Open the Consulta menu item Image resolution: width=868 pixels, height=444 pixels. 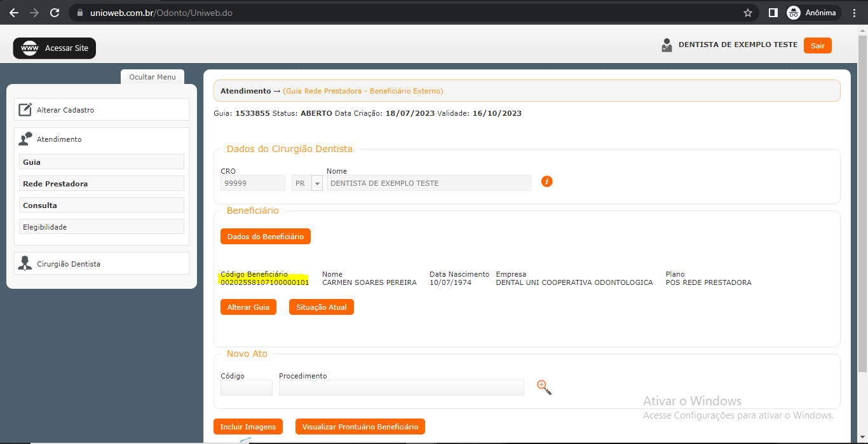click(x=102, y=205)
